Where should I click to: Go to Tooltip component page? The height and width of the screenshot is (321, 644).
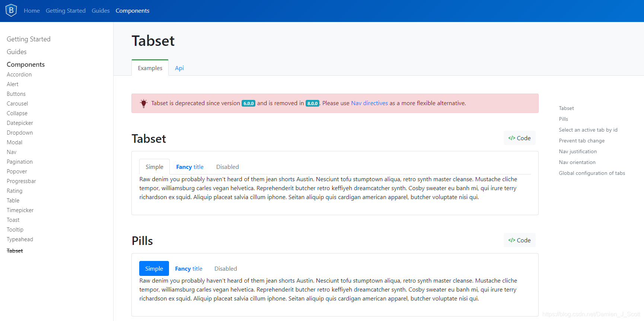click(x=15, y=230)
